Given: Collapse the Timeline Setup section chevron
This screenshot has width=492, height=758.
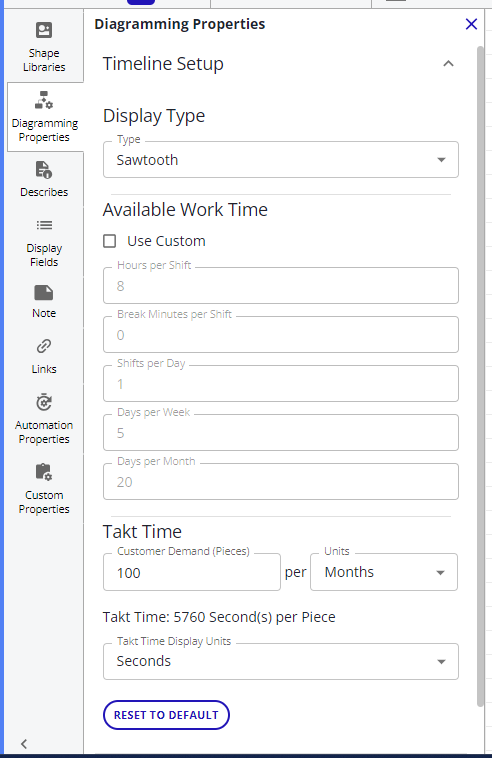Looking at the screenshot, I should pyautogui.click(x=449, y=64).
